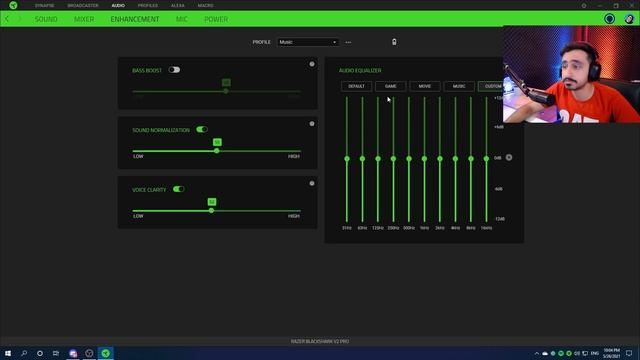
Task: Open the Profiles top menu tab
Action: 148,6
